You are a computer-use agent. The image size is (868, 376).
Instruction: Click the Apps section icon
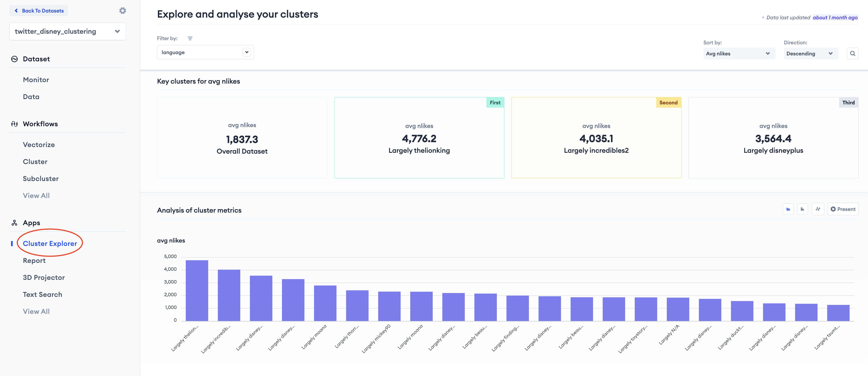(x=14, y=223)
